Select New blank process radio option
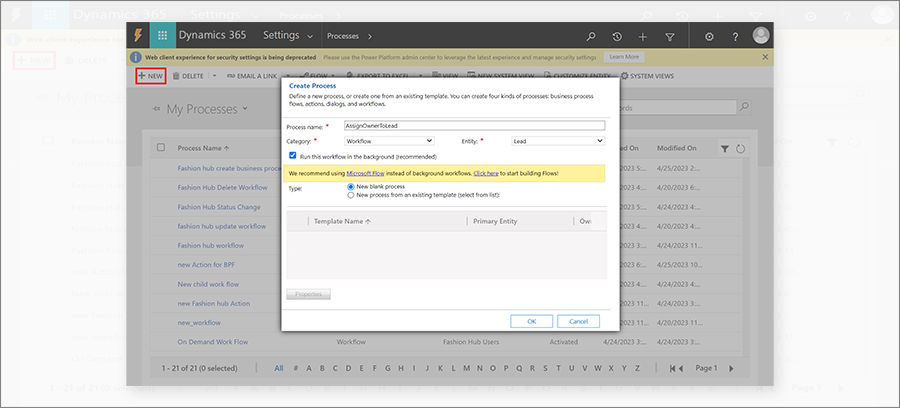900x408 pixels. (351, 187)
